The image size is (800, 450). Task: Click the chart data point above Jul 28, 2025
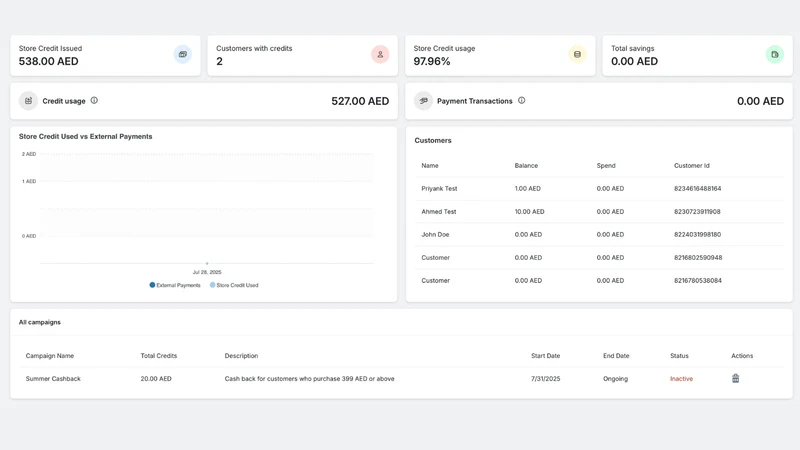pyautogui.click(x=207, y=263)
